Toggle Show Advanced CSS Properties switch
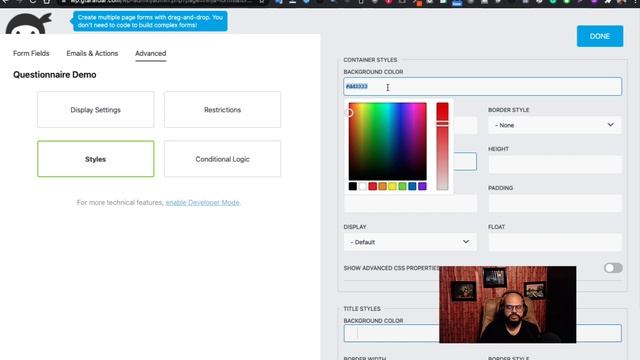Screen dimensions: 640x360 point(613,268)
